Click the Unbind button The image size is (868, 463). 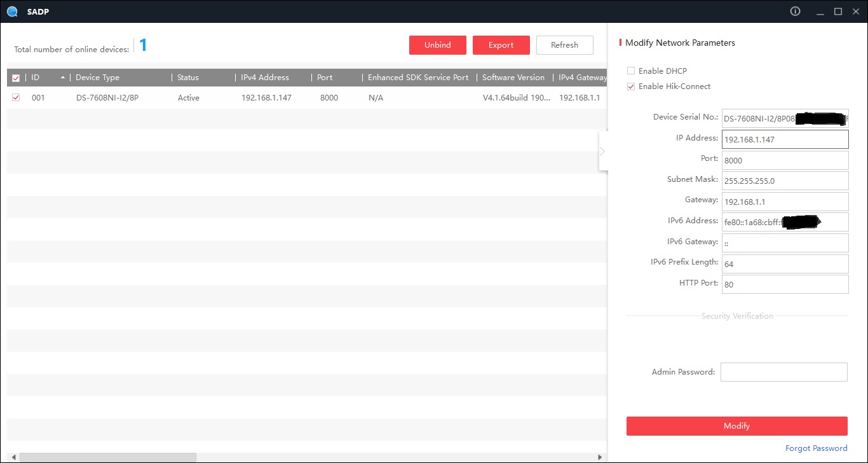[437, 45]
